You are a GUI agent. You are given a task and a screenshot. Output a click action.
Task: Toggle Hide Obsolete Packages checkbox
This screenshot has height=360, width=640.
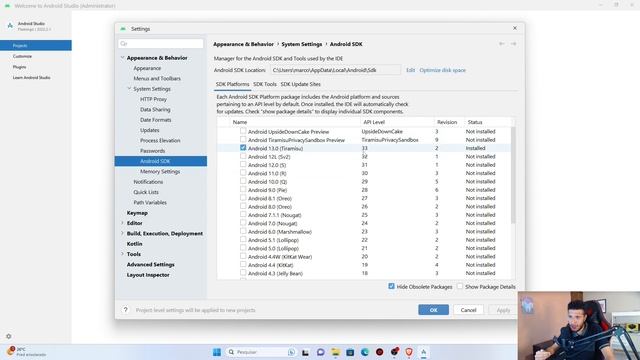click(391, 286)
